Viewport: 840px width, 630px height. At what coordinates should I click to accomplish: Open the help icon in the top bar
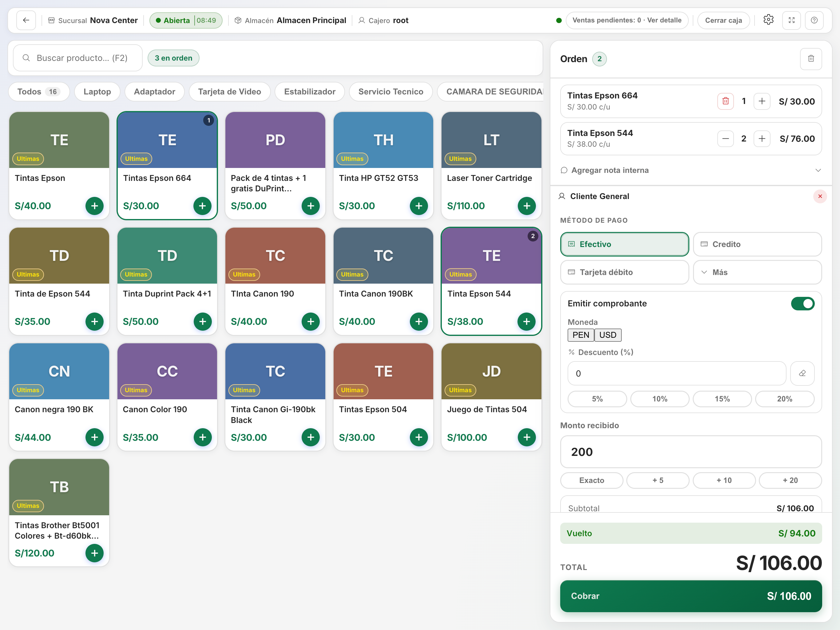[x=814, y=20]
